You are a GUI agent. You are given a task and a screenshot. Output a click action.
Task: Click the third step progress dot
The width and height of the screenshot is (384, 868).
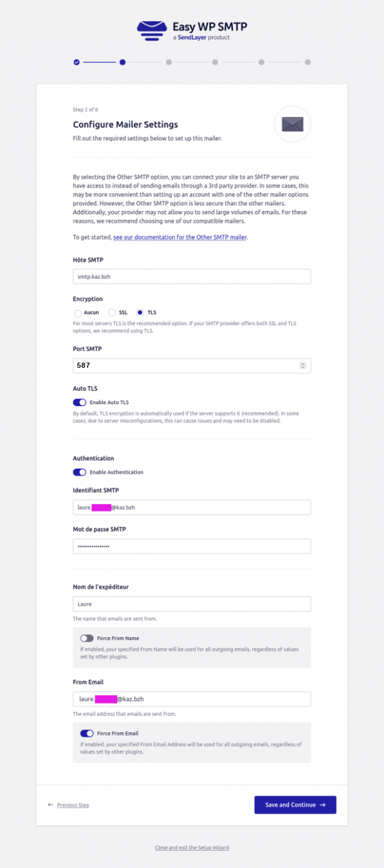click(x=168, y=62)
